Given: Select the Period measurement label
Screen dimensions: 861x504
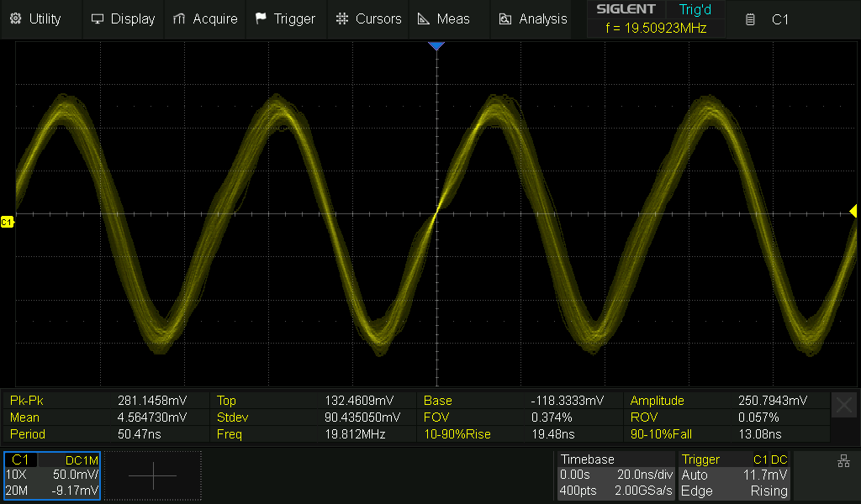Looking at the screenshot, I should pyautogui.click(x=28, y=434).
